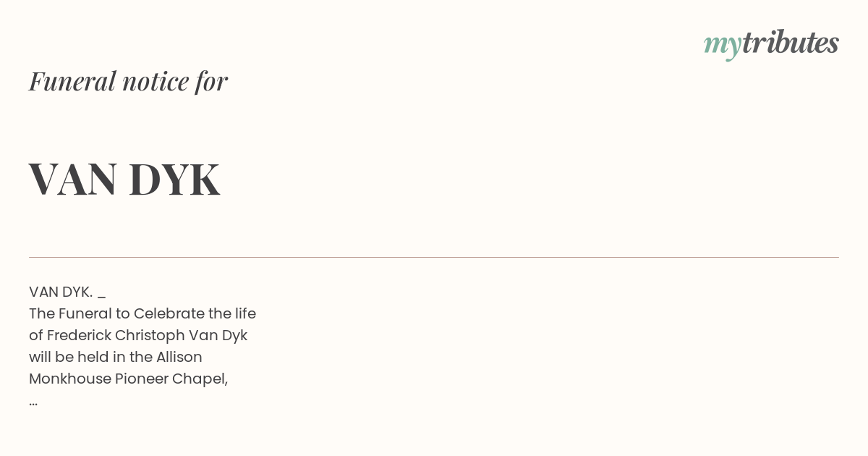868x456 pixels.
Task: Click the underscore after "VAN DYK."
Action: (101, 296)
